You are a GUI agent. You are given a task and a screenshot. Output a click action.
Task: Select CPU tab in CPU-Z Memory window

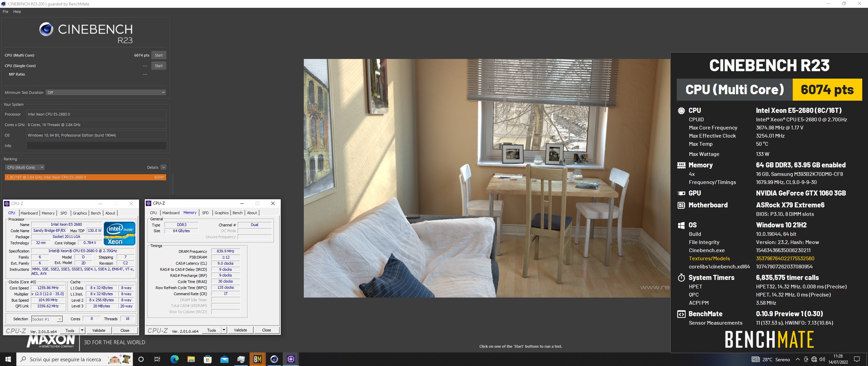(x=153, y=213)
